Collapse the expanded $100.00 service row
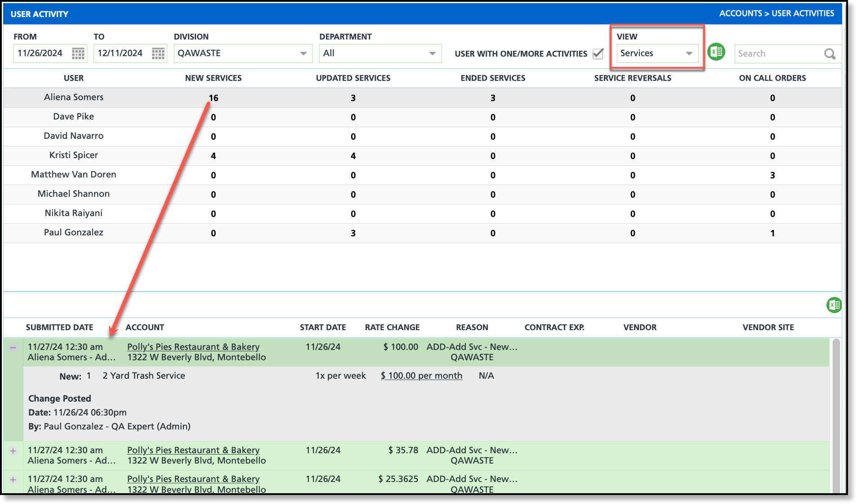Viewport: 857px width, 504px height. [x=13, y=347]
